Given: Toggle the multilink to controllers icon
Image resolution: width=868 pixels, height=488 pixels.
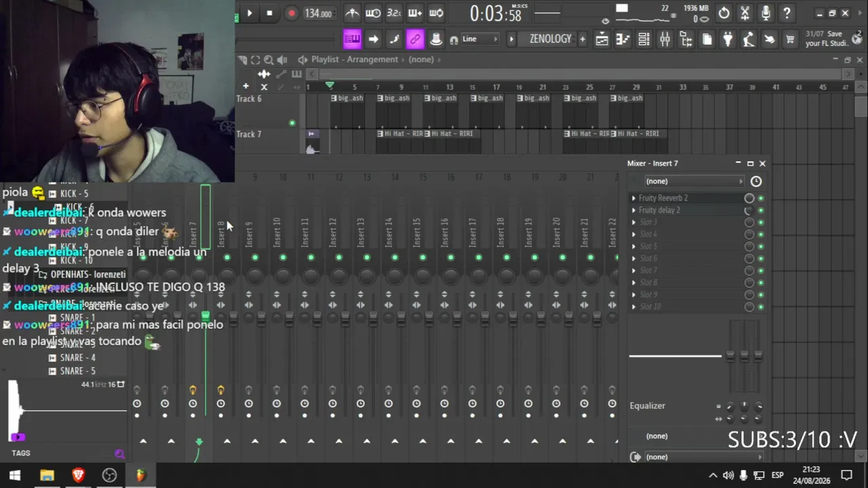Looking at the screenshot, I should click(436, 39).
